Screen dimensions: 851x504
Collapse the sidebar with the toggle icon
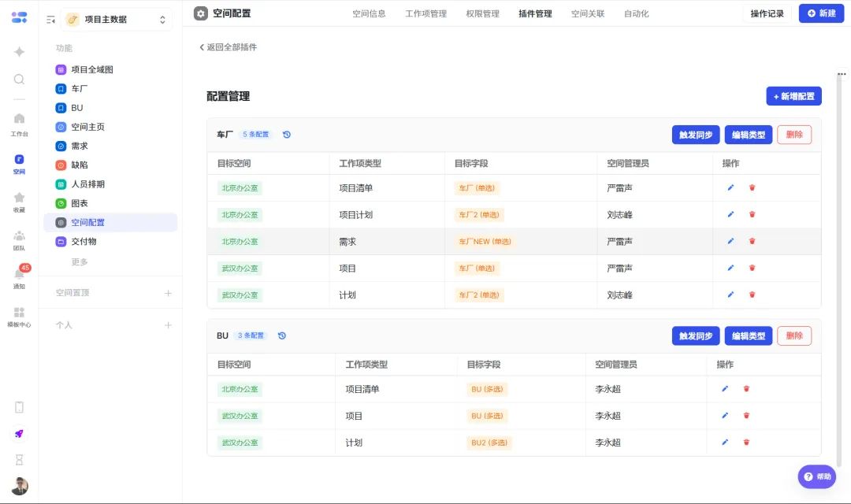click(51, 20)
